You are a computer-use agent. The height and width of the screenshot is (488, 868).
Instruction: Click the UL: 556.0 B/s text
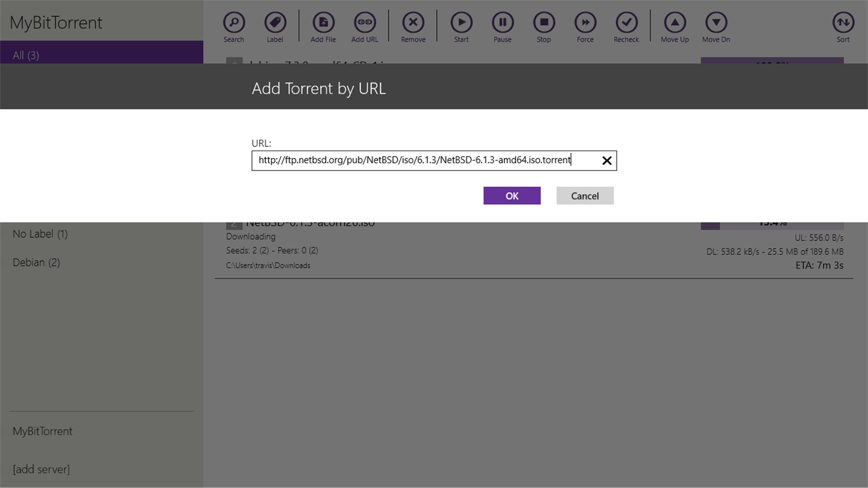tap(819, 238)
